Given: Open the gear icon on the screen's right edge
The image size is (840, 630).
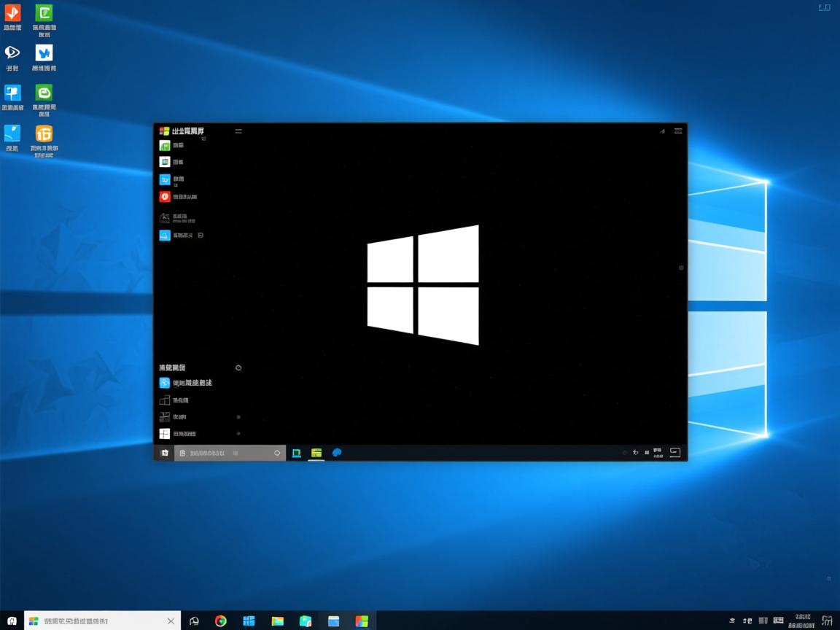Looking at the screenshot, I should (x=680, y=268).
